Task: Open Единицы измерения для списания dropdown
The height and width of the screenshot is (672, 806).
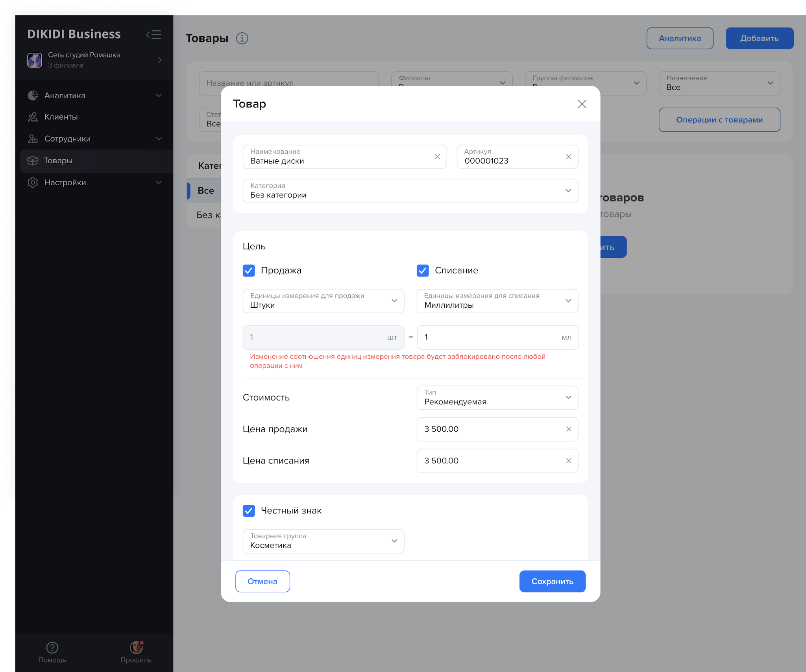Action: (497, 301)
